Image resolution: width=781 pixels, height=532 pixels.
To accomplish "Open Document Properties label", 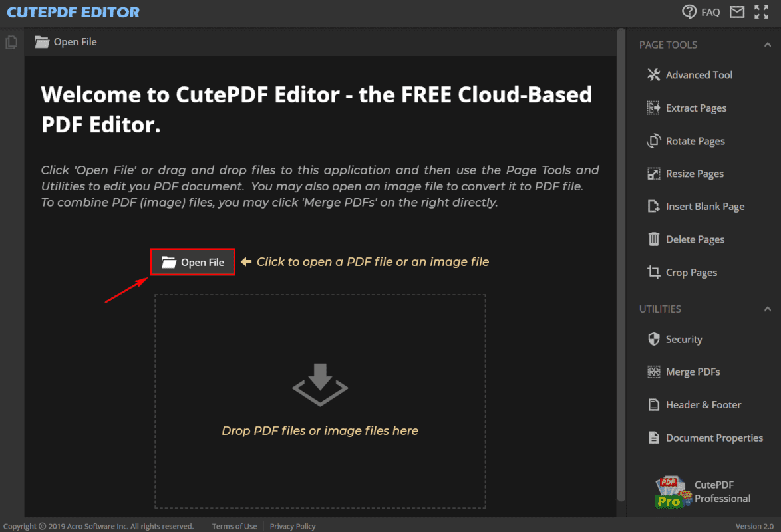I will [714, 438].
